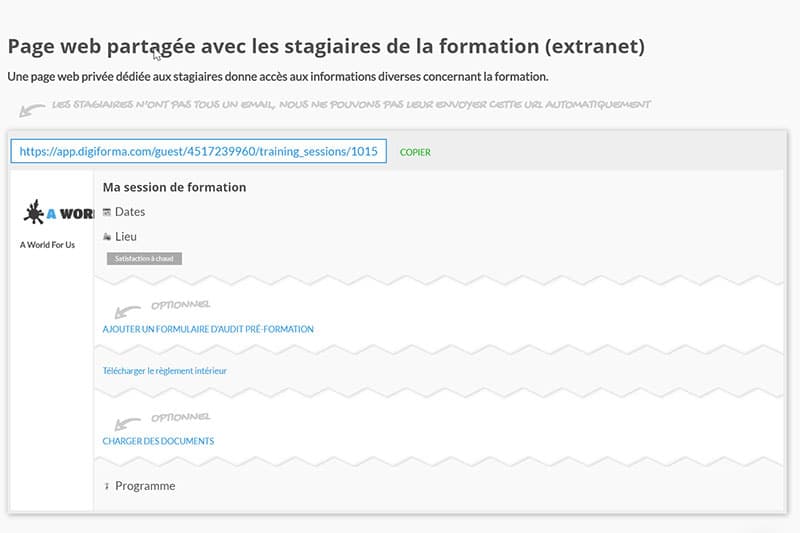Viewport: 800px width, 533px height.
Task: Select the Dates text
Action: pyautogui.click(x=130, y=212)
